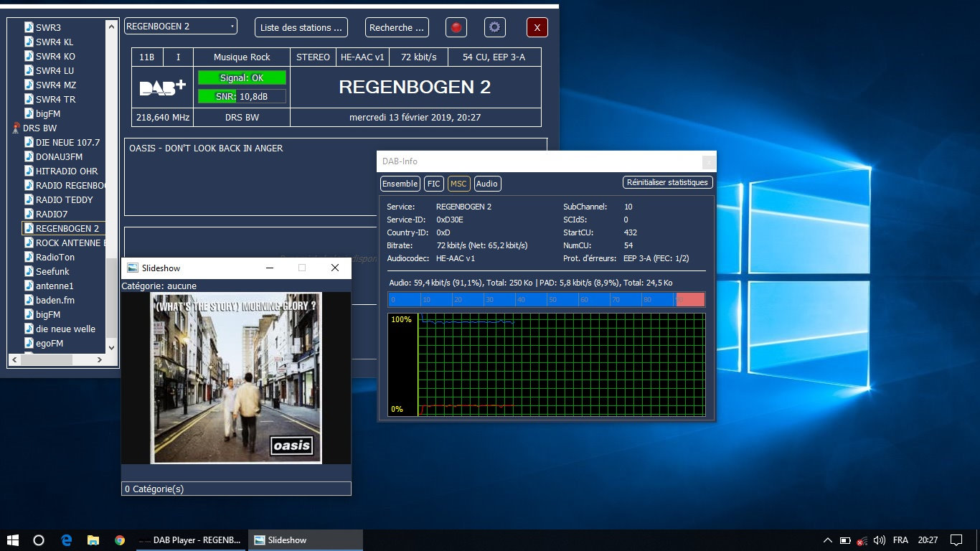Click the red record button
980x551 pixels.
[456, 28]
